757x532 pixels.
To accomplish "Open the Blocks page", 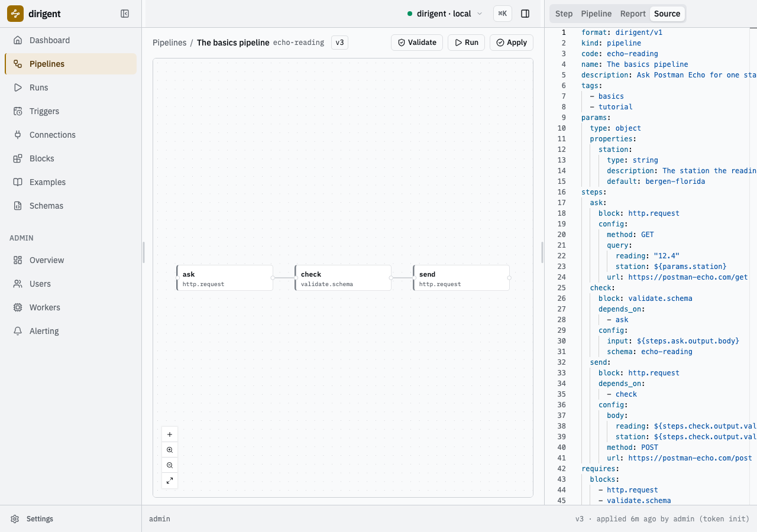I will pos(70,158).
